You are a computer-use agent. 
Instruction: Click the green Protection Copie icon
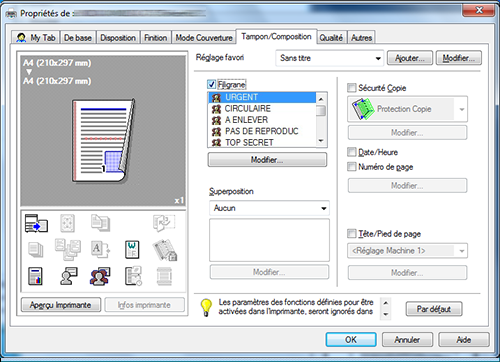pyautogui.click(x=362, y=109)
